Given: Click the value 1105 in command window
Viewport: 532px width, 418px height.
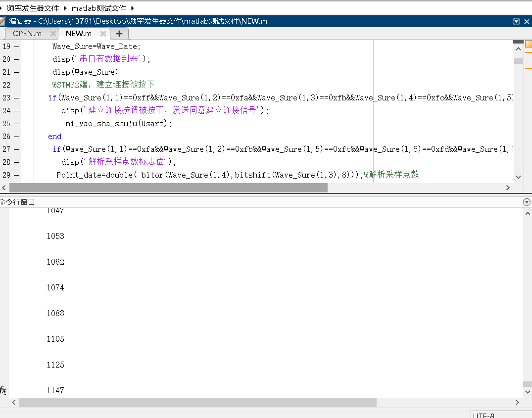Looking at the screenshot, I should click(x=55, y=339).
